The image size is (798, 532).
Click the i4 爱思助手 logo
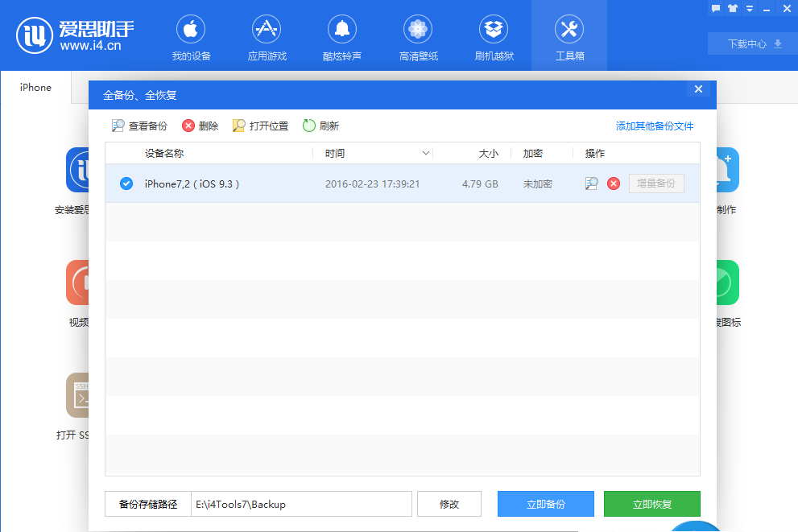(76, 35)
